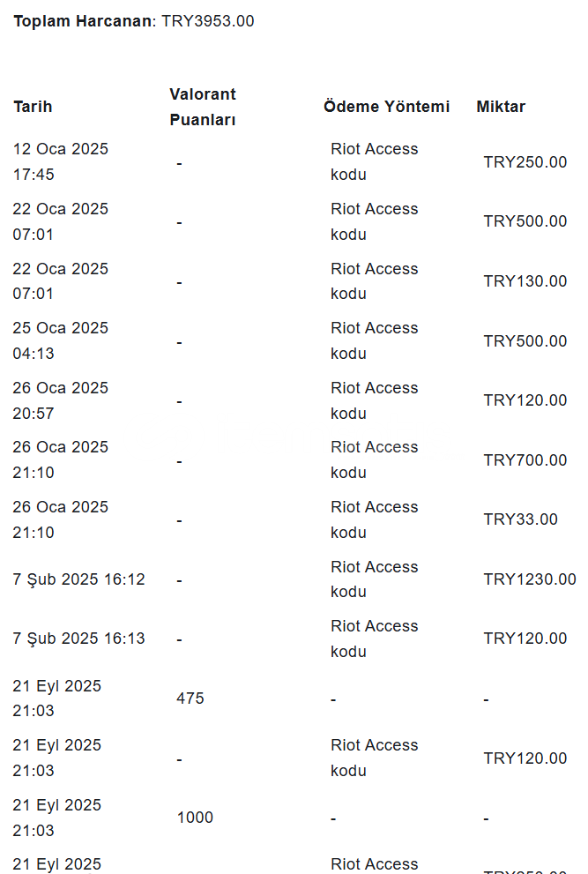Select the Toplam Harcanan TRY3953.00 text
Viewport: 588px width, 874px height.
pyautogui.click(x=134, y=21)
